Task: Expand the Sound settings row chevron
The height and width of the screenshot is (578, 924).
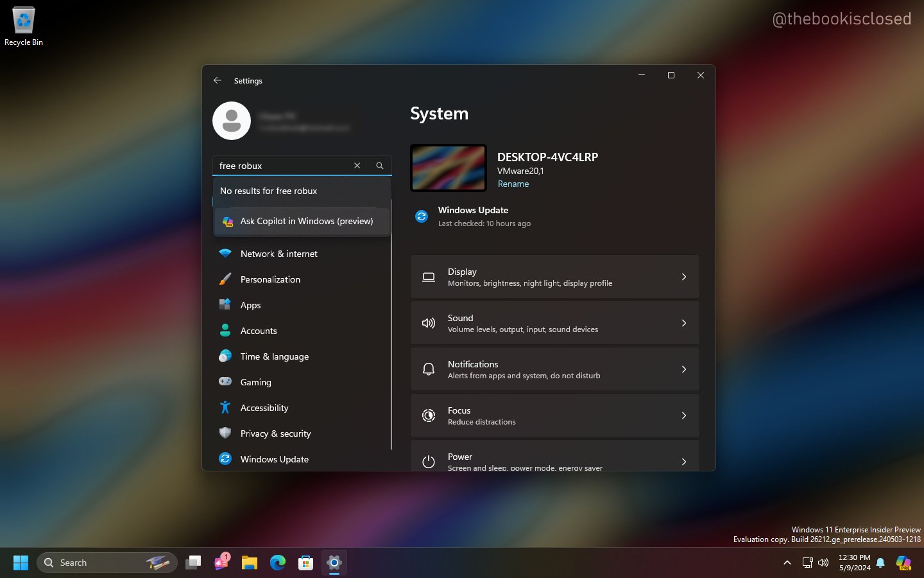Action: tap(683, 323)
